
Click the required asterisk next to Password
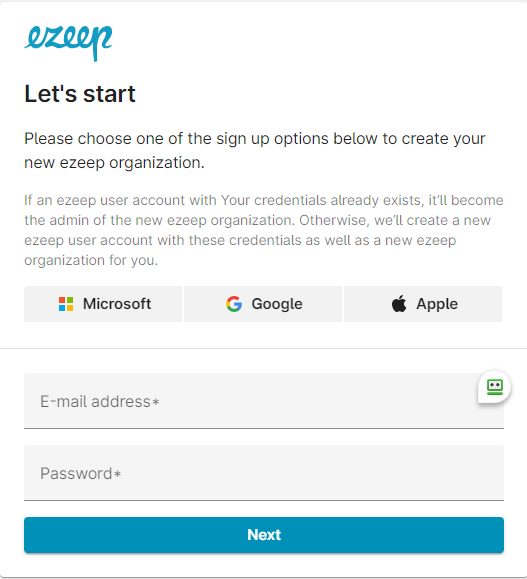(x=117, y=474)
